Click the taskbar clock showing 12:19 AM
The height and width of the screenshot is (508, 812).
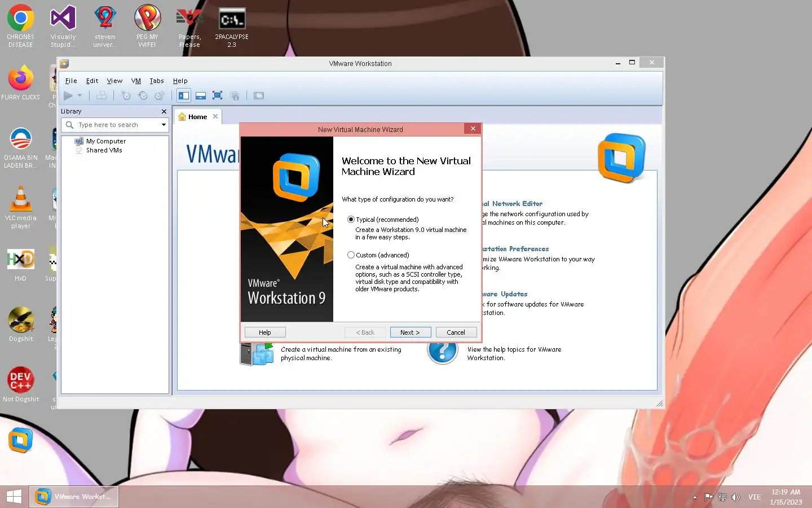(786, 497)
